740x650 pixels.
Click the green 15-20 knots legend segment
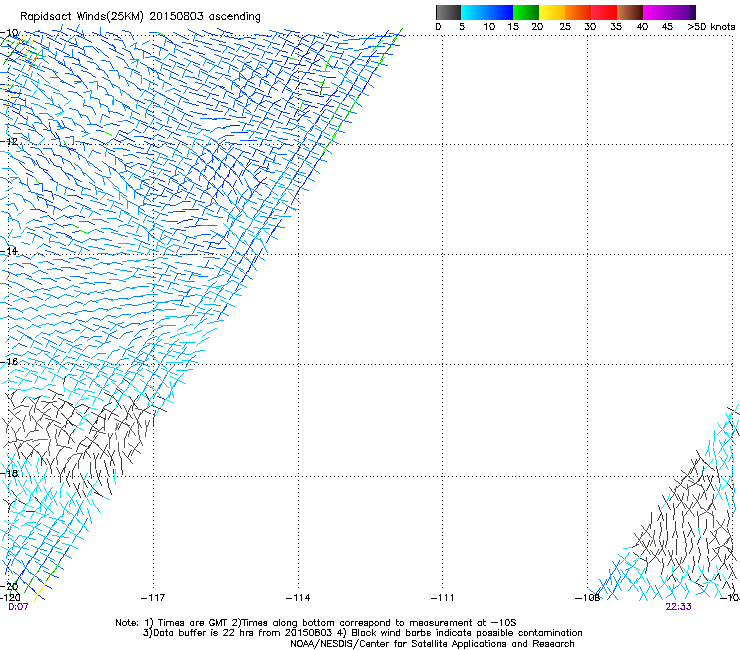[526, 12]
